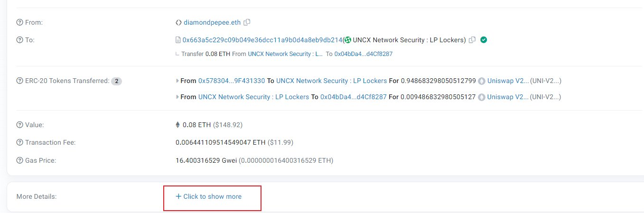Expand the first token transfer row arrow
Viewport: 644px width, 213px height.
pyautogui.click(x=177, y=81)
